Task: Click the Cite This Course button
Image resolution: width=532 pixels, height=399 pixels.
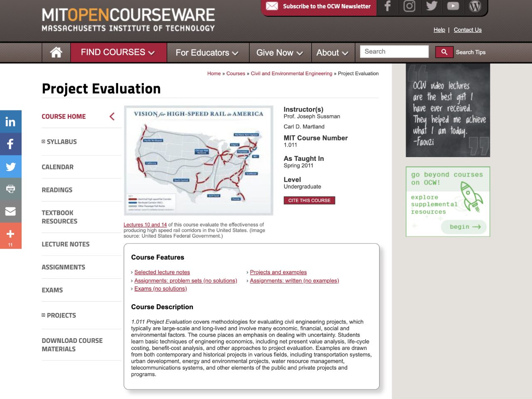Action: click(309, 200)
